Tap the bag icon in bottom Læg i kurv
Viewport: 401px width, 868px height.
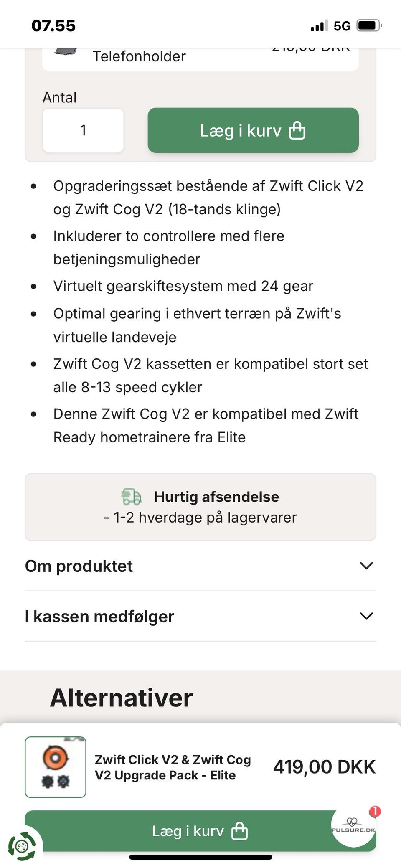(240, 831)
